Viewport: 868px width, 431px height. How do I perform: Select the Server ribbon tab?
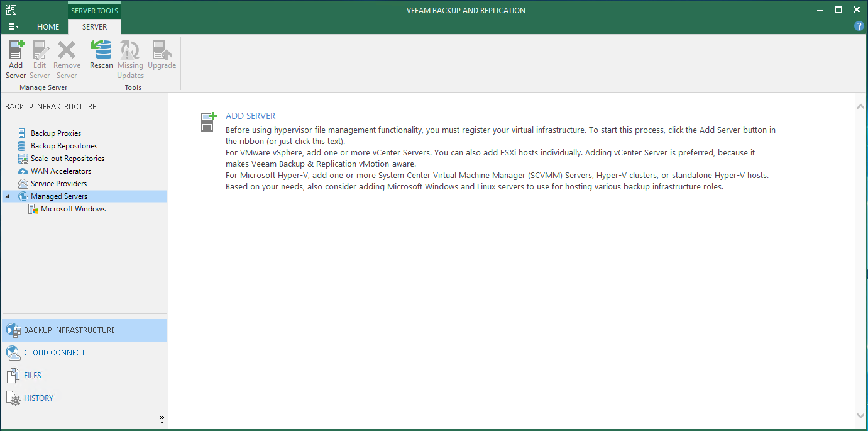coord(94,27)
